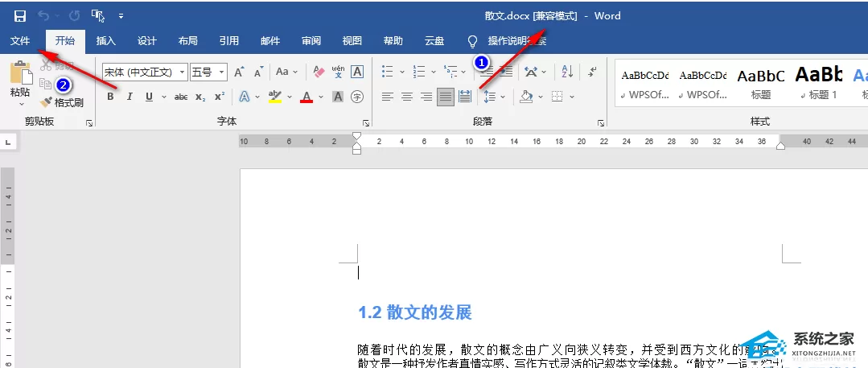Viewport: 868px width, 368px height.
Task: Expand the font name dropdown 宋体
Action: coord(183,72)
